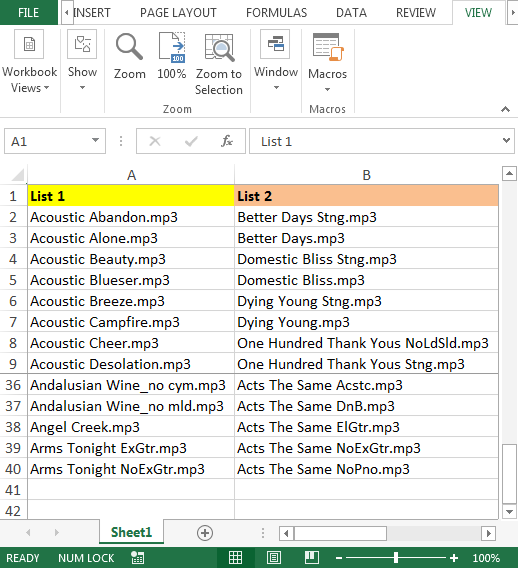
Task: Switch to Page Layout view in status bar
Action: coord(273,557)
